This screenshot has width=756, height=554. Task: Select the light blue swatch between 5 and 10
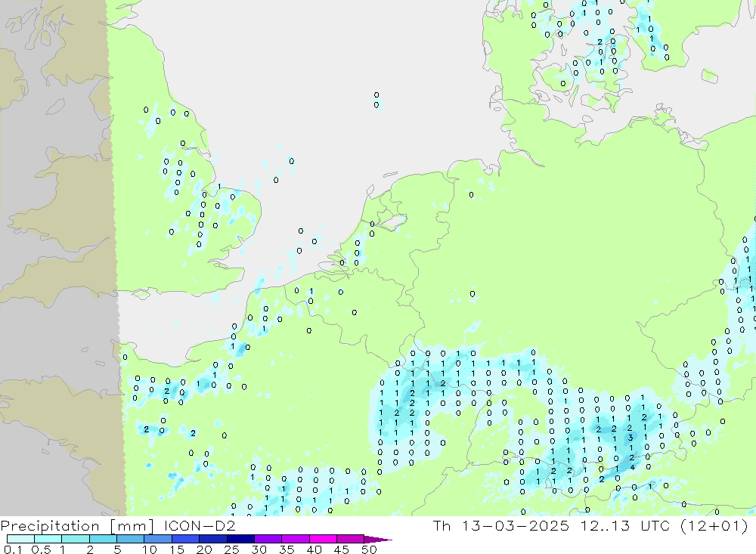coord(131,539)
